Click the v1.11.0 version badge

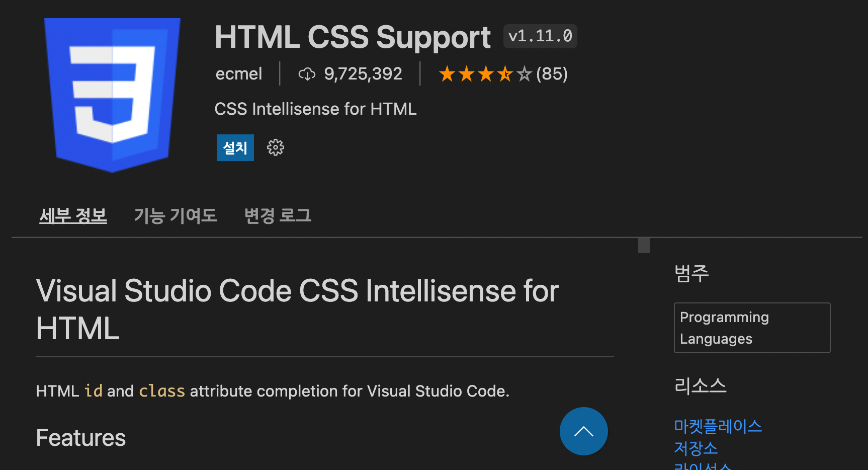point(540,36)
